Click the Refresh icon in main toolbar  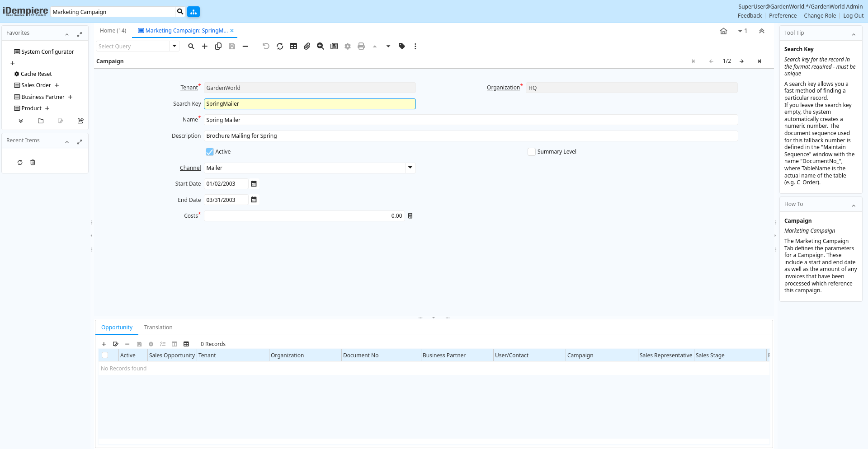[x=280, y=46]
